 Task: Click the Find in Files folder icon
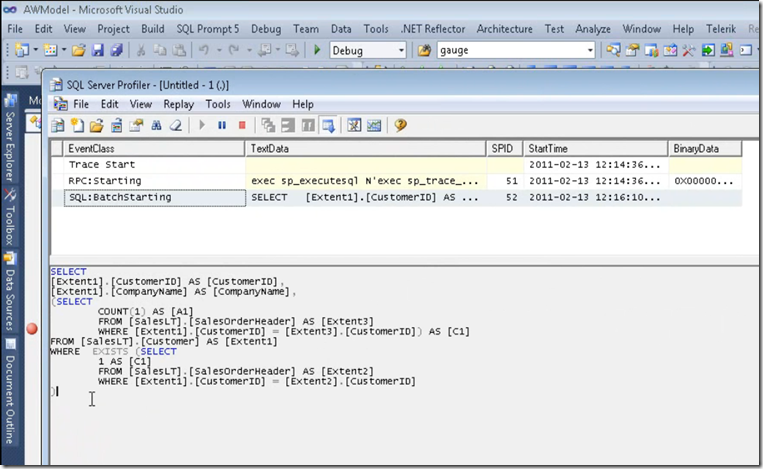[424, 50]
